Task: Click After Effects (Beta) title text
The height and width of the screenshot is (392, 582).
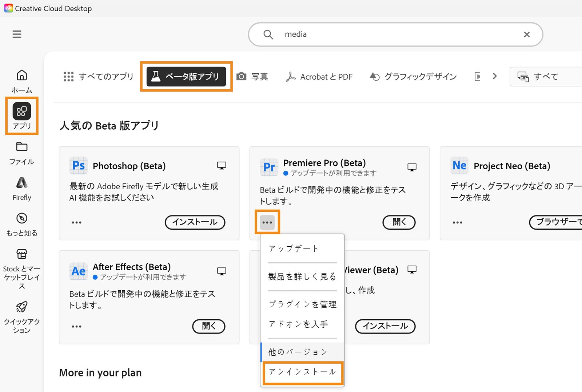Action: tap(132, 267)
